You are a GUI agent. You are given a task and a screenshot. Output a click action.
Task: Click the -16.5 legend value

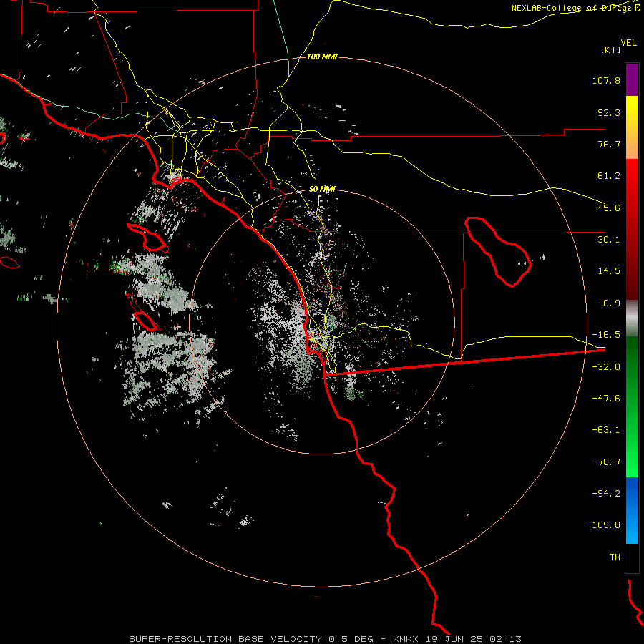(606, 335)
